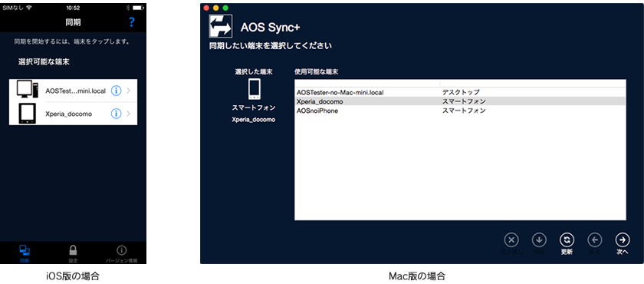Viewport: 644px width, 284px height.
Task: Select AOSTester-no-Mac-mini.local in the Mac list
Action: pos(461,92)
